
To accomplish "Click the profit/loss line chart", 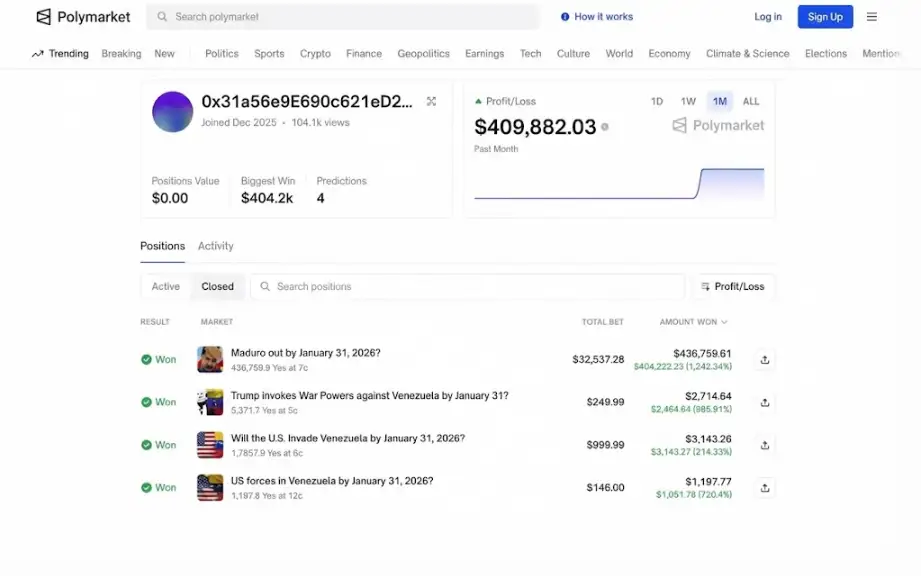I will coord(618,185).
